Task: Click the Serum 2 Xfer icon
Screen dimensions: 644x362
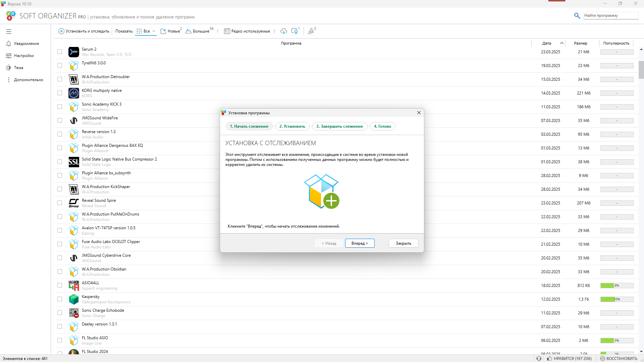Action: tap(74, 52)
